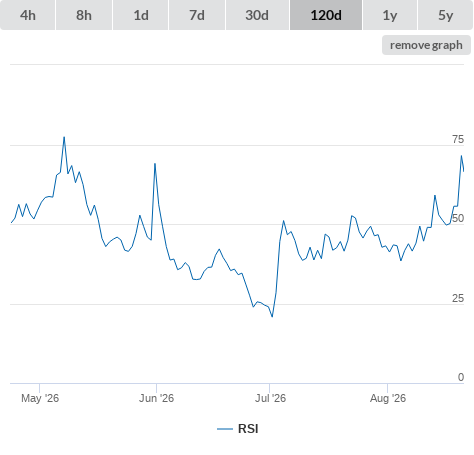Viewport: 474px width, 455px height.
Task: Choose the 1d time range tab
Action: tap(141, 15)
